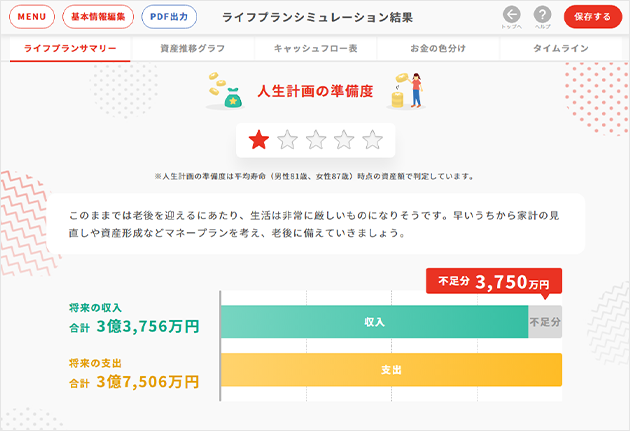Click the fifth empty star

[373, 139]
